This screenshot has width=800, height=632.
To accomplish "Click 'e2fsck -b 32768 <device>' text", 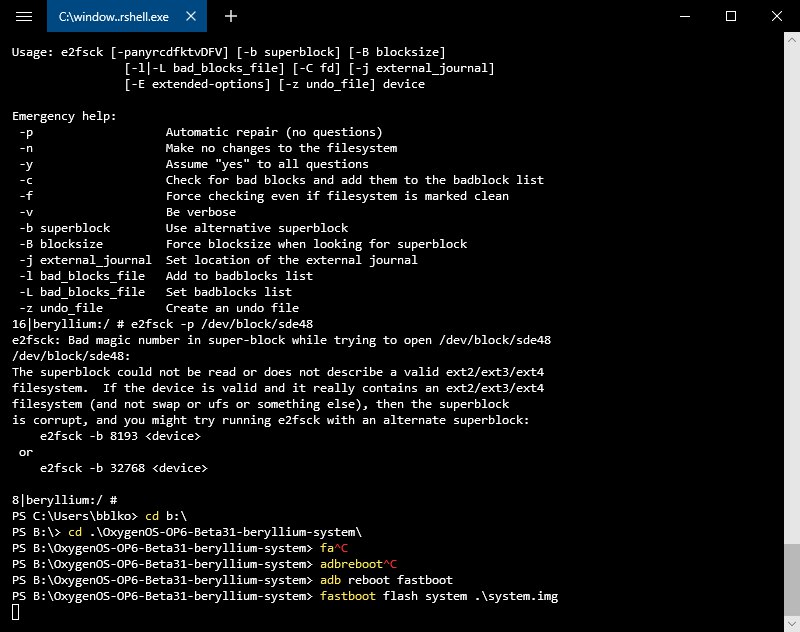I will click(x=124, y=468).
